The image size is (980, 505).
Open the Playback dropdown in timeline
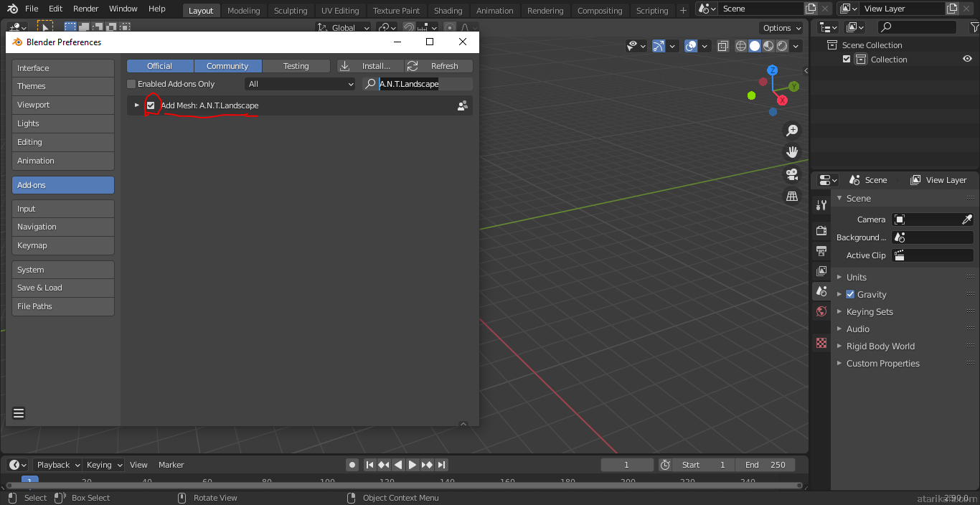pos(57,465)
